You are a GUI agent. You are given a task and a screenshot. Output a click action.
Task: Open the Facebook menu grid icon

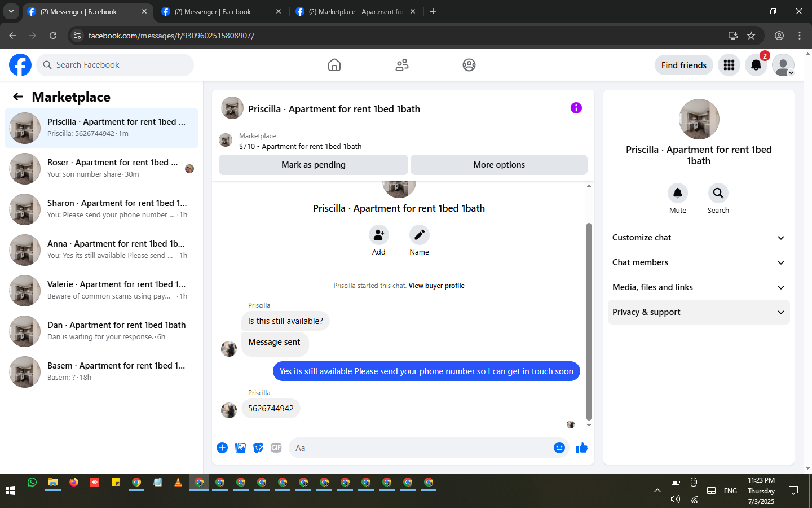(729, 65)
